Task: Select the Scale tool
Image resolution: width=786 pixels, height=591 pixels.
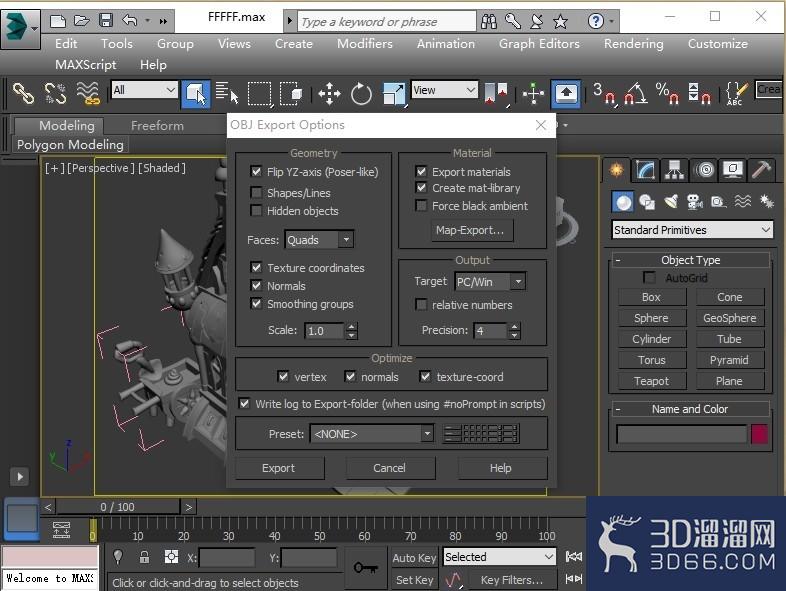Action: point(394,93)
